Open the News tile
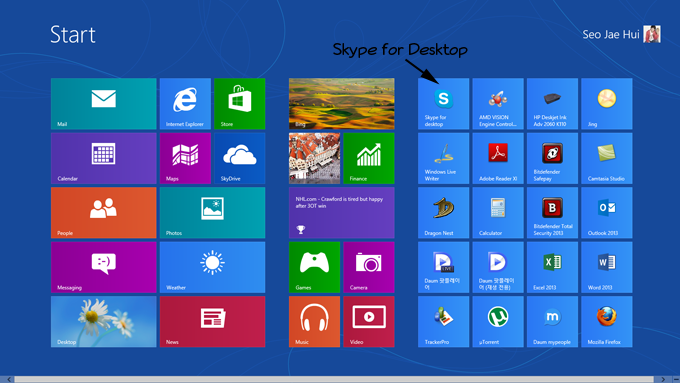The height and width of the screenshot is (383, 680). 212,321
